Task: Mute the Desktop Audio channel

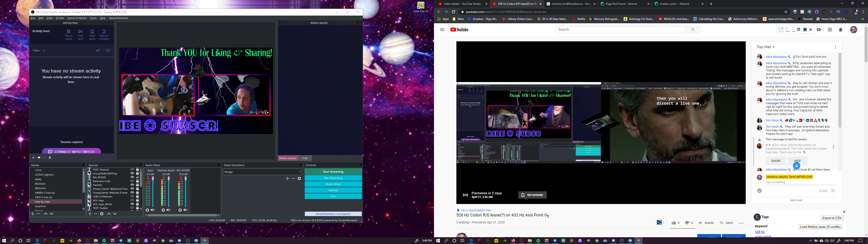Action: [168, 210]
